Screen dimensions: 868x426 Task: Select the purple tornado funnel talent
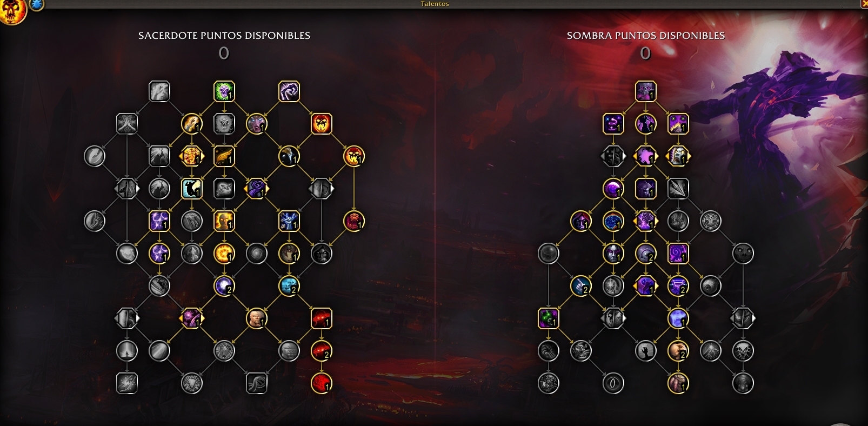pyautogui.click(x=678, y=286)
